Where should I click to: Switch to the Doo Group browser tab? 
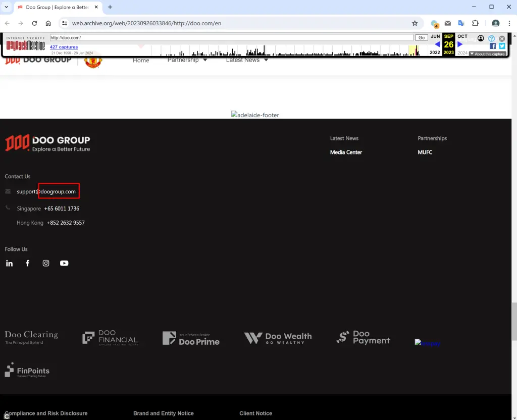click(x=58, y=7)
